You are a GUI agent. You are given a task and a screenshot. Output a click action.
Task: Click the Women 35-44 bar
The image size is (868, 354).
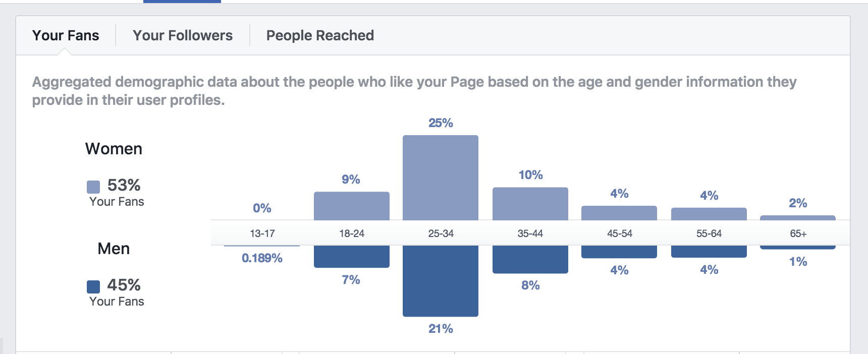click(x=530, y=204)
